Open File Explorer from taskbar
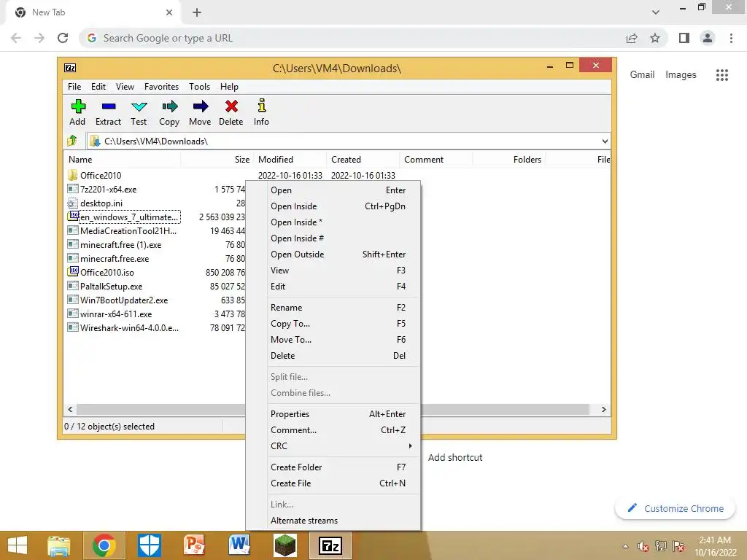This screenshot has width=747, height=560. coord(59,545)
